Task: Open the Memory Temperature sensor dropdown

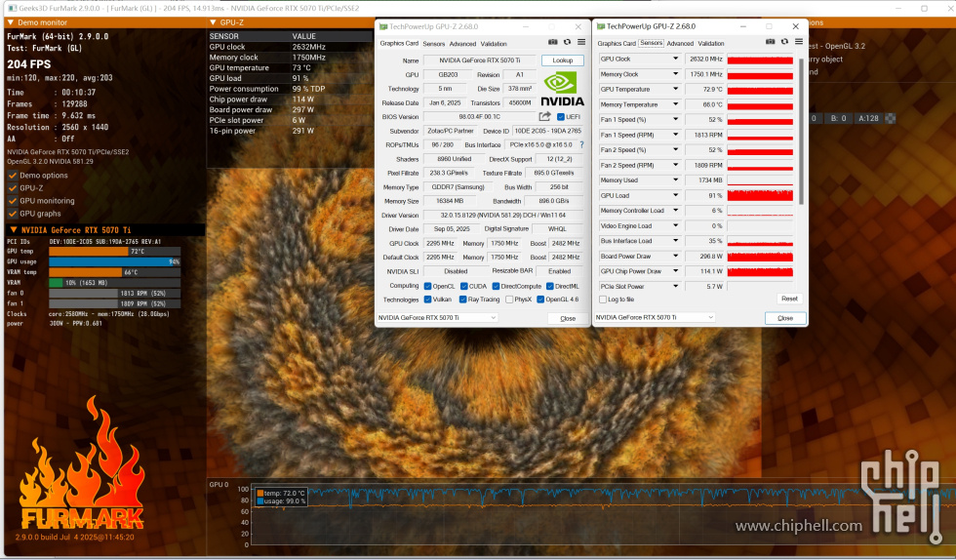Action: click(x=675, y=104)
